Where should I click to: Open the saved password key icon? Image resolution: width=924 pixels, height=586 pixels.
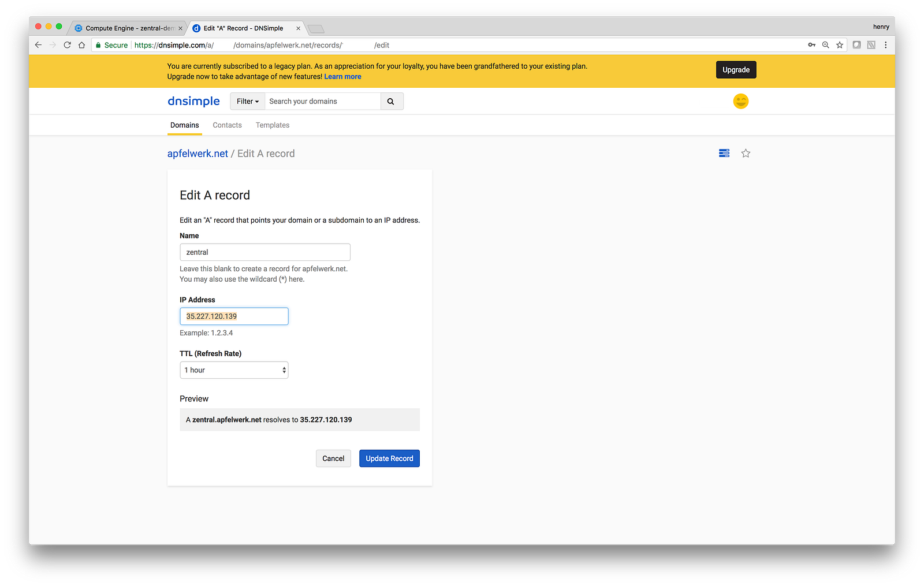(811, 45)
